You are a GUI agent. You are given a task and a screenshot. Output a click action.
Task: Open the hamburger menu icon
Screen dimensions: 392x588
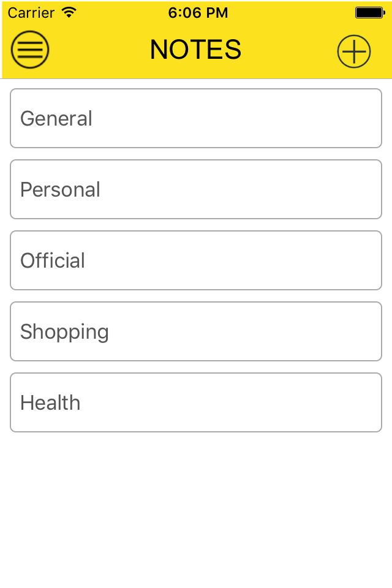30,50
